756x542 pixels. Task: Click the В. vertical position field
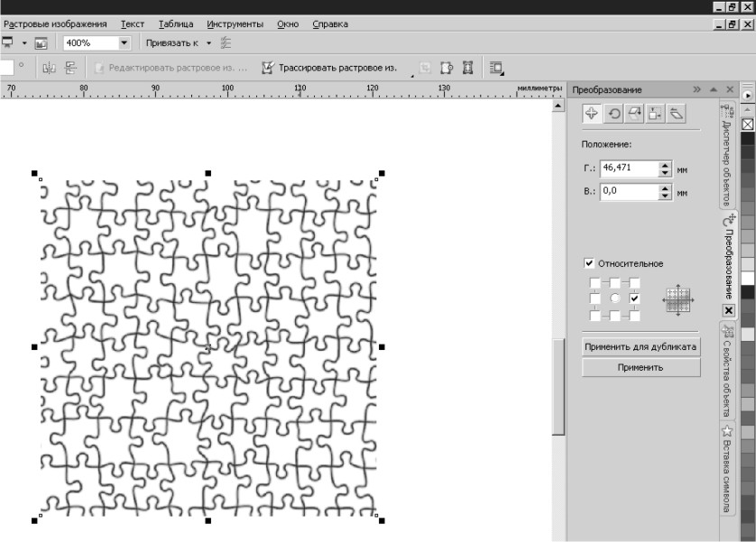[x=629, y=191]
